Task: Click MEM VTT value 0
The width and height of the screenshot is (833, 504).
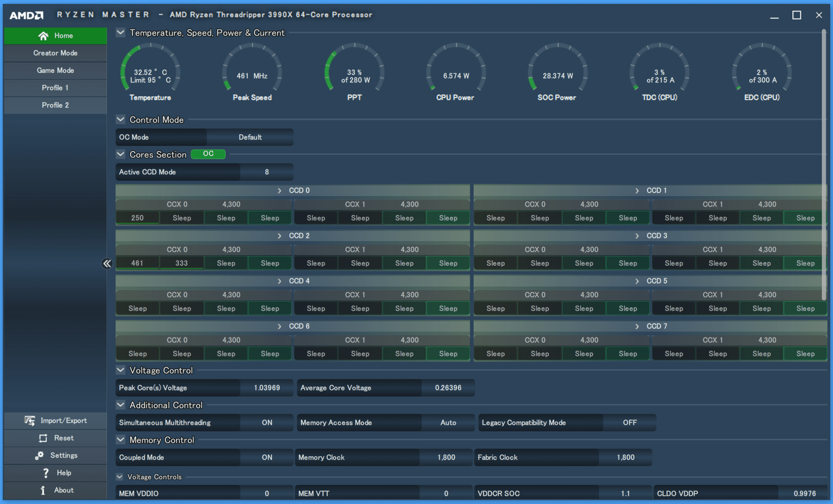Action: 446,493
